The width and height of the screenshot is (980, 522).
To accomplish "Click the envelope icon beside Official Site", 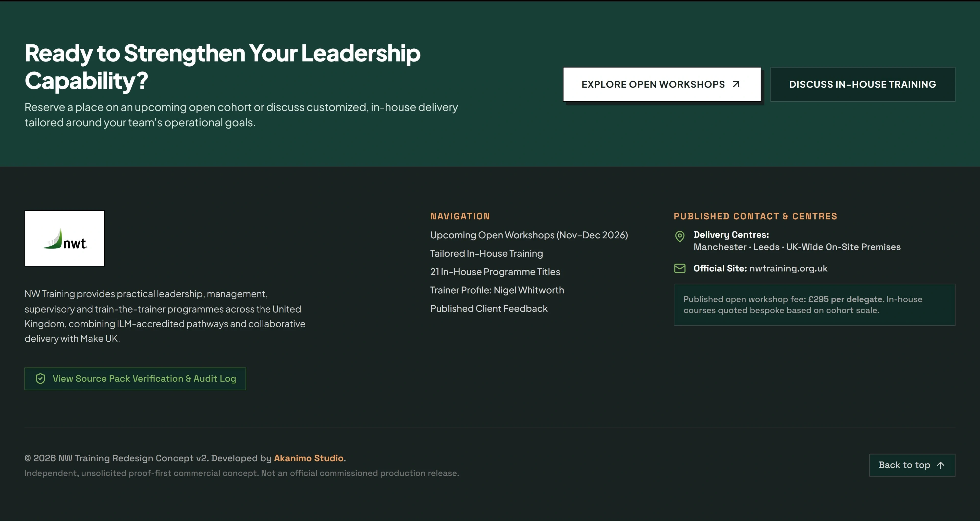I will (680, 268).
